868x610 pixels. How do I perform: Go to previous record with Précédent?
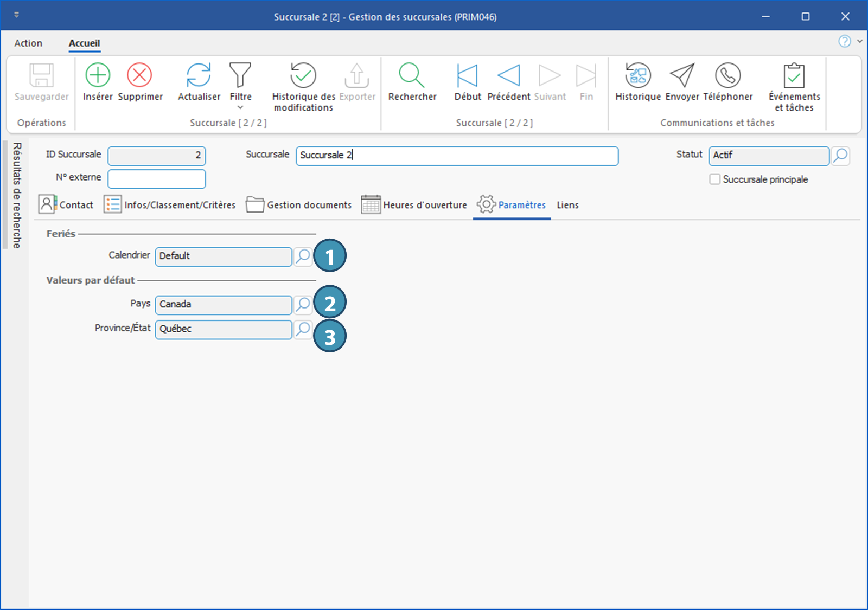pyautogui.click(x=508, y=75)
